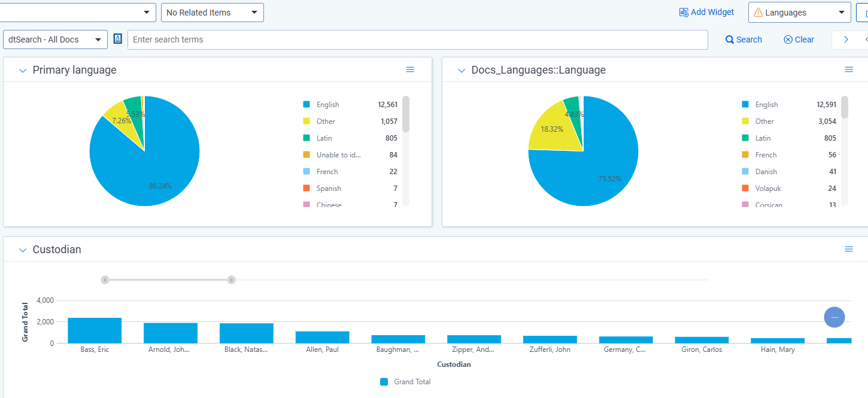Click the Enter search terms field
The width and height of the screenshot is (868, 398).
[418, 40]
